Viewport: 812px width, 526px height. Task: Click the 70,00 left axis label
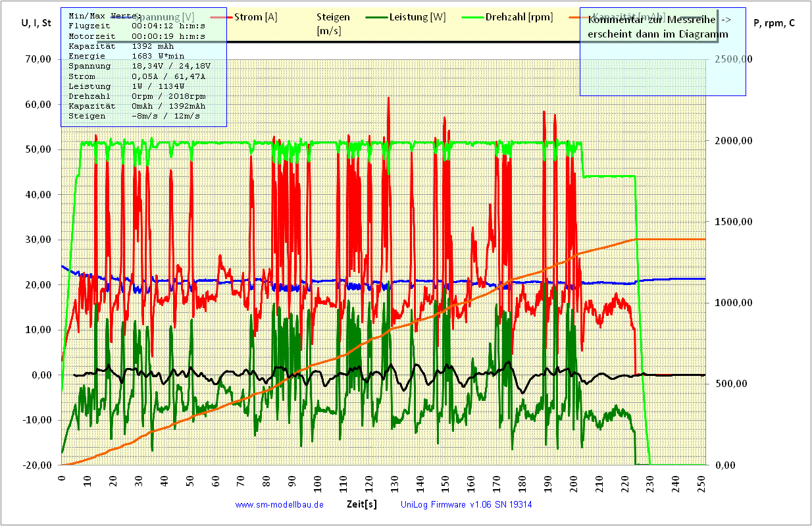pos(38,59)
